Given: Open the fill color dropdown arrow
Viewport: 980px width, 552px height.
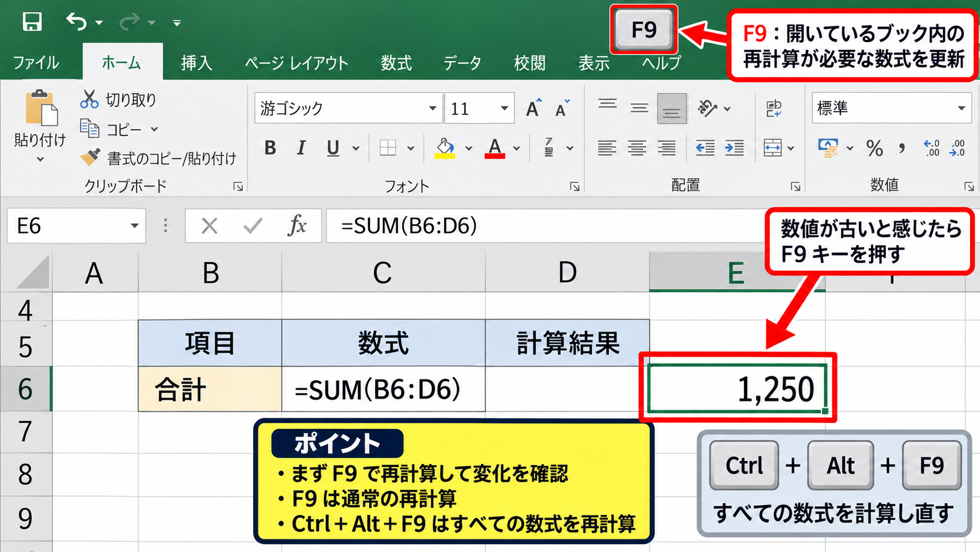Looking at the screenshot, I should click(468, 148).
